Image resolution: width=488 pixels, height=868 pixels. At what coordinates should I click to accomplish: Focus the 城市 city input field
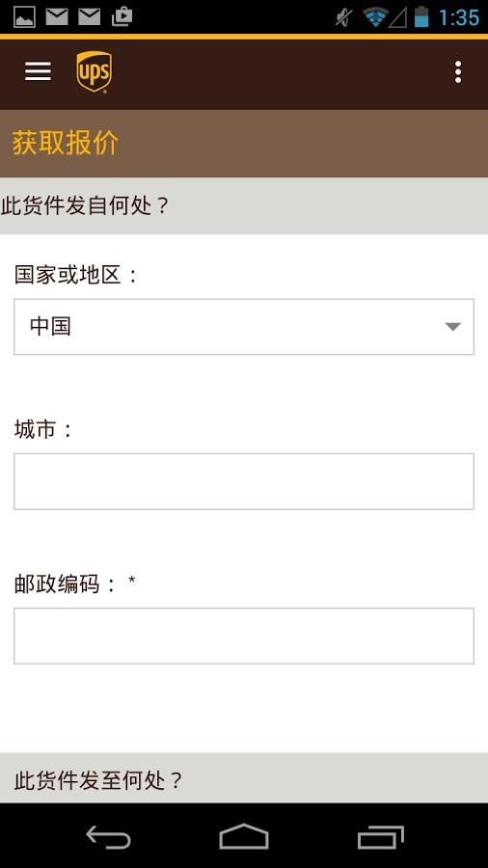(x=244, y=481)
